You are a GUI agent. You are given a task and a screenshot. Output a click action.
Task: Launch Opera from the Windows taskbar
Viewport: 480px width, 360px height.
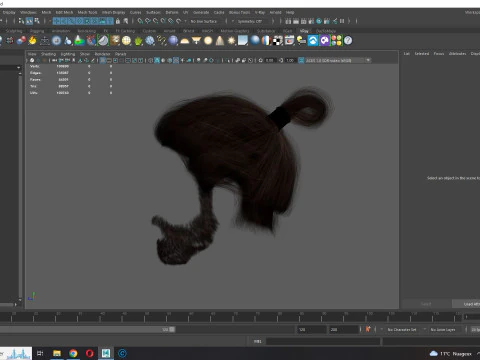point(89,353)
